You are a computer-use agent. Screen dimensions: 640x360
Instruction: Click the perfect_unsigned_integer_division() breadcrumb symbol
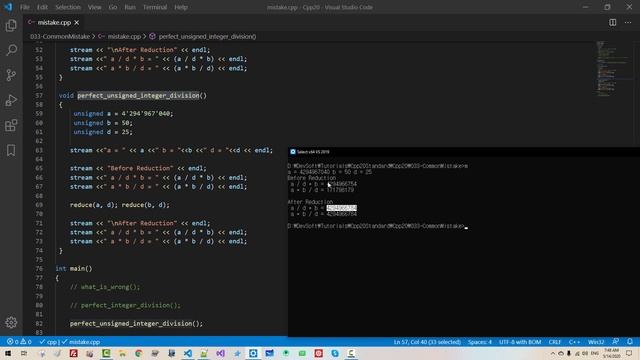[x=203, y=36]
